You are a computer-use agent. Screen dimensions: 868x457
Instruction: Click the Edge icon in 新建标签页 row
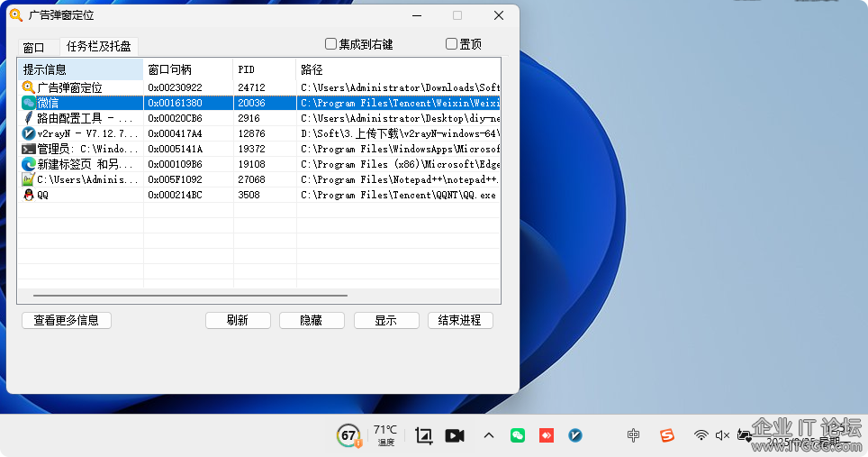(x=28, y=164)
